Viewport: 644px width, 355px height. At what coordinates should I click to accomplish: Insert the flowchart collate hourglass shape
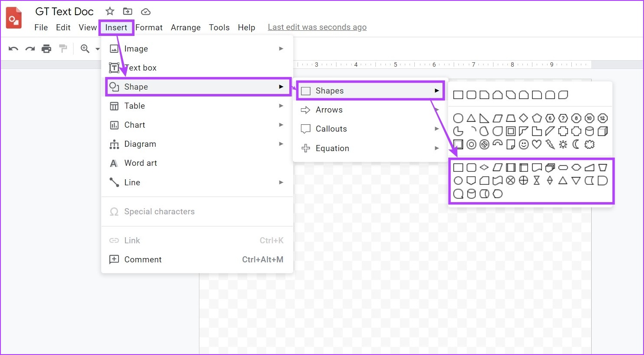point(537,181)
